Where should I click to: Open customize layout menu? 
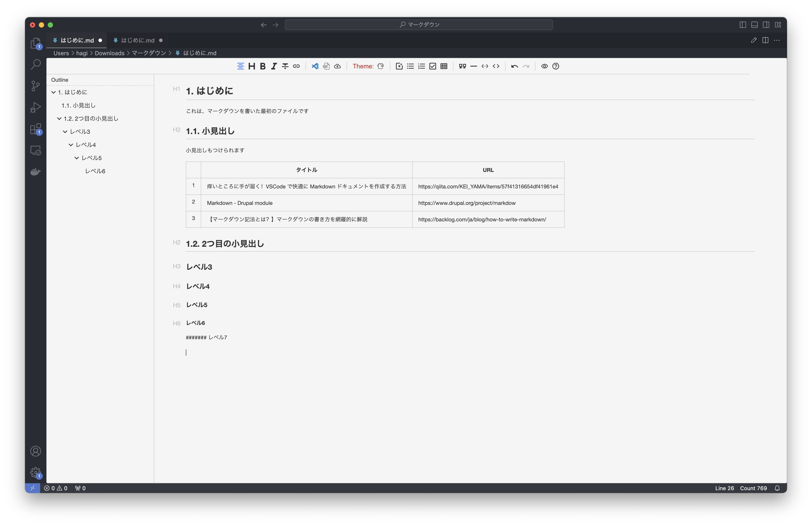point(778,24)
